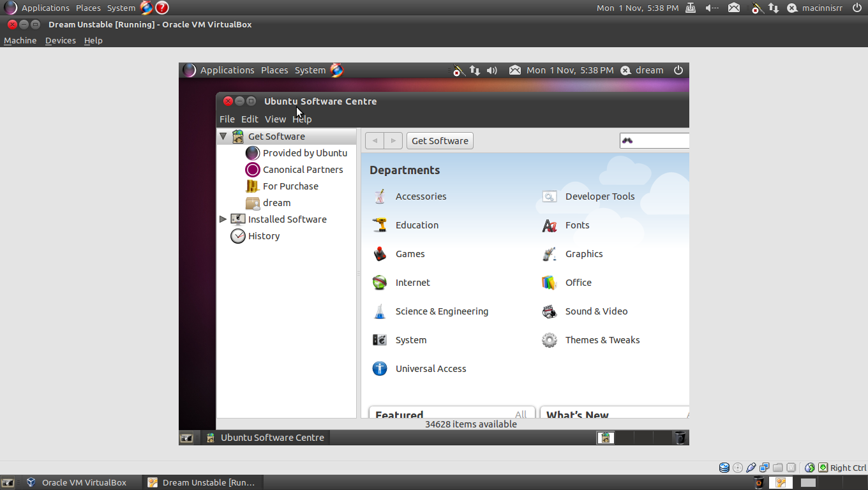Click the VirtualBox shared folders status icon
Viewport: 868px width, 490px height.
(777, 468)
